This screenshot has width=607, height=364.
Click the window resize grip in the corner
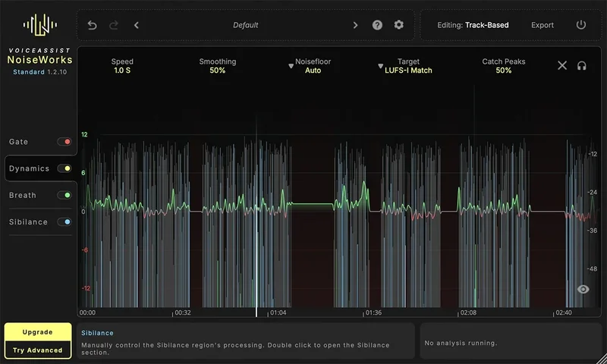click(x=602, y=359)
